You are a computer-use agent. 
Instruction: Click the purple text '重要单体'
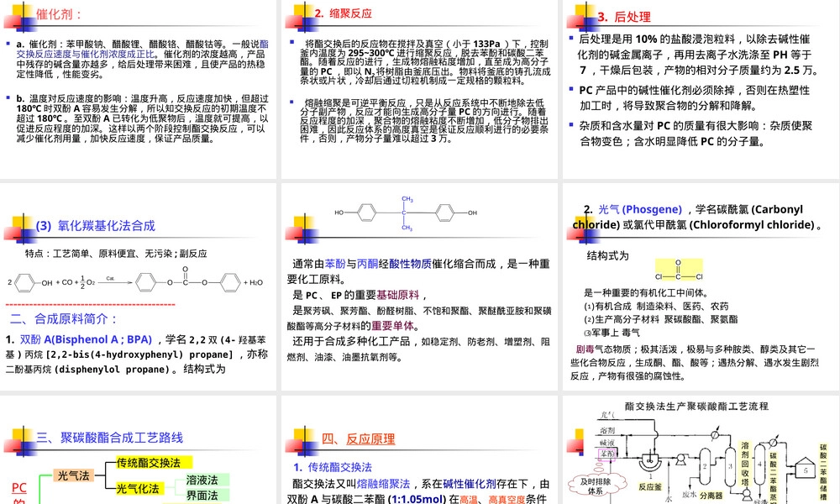(x=392, y=326)
